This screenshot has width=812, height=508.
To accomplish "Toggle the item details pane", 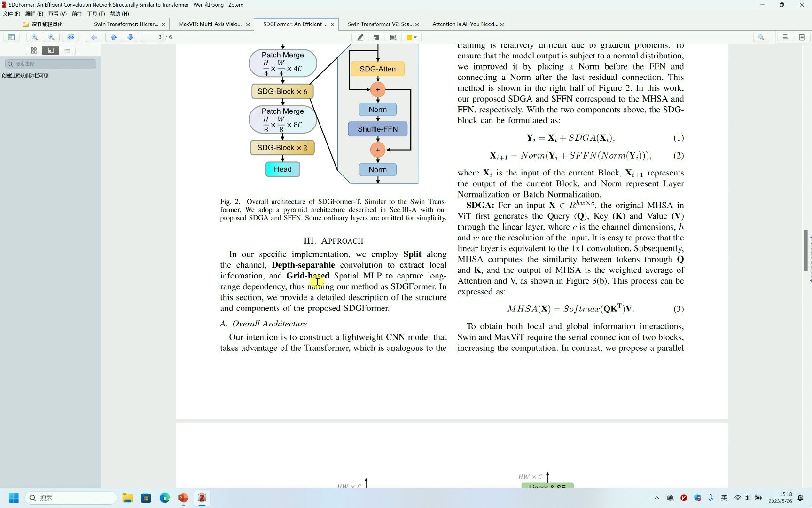I will coord(785,37).
